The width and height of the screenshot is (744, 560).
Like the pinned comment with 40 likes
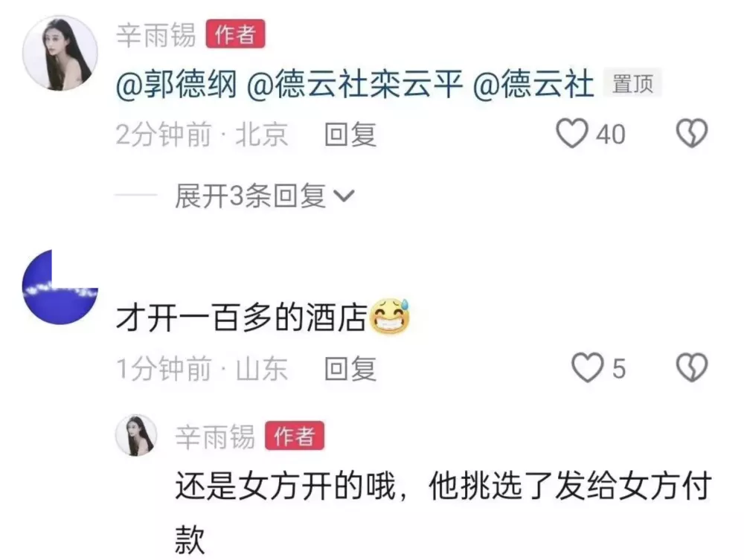point(571,133)
